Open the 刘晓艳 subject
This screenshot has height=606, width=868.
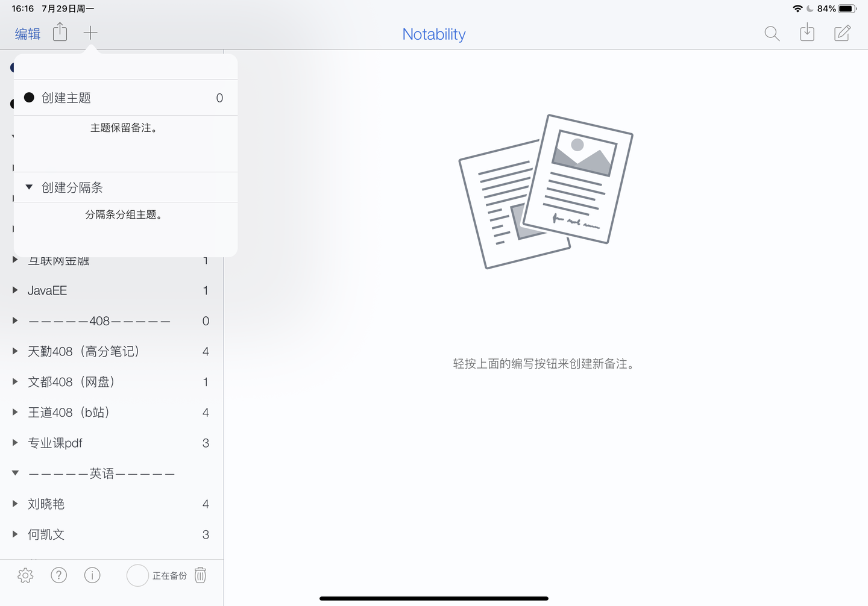(112, 504)
